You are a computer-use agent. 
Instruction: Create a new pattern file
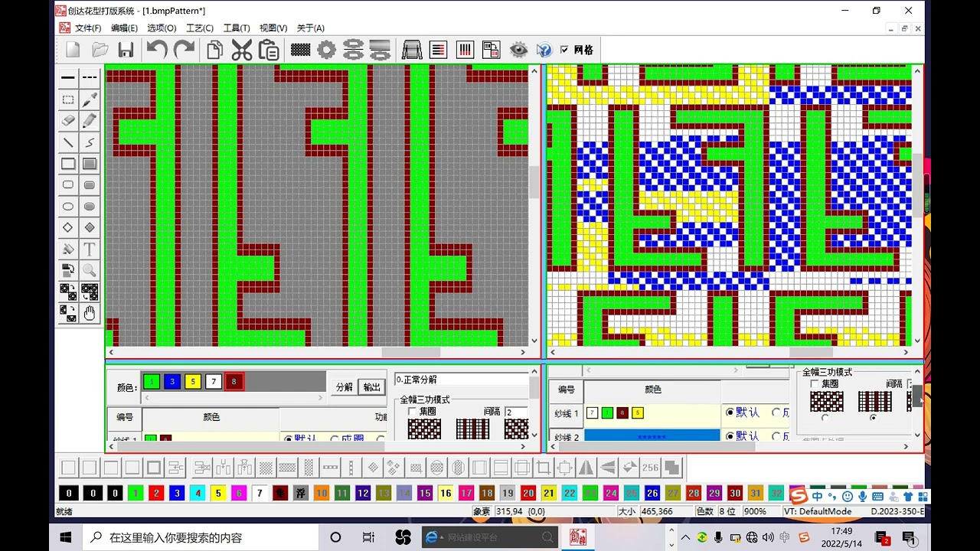(x=73, y=51)
